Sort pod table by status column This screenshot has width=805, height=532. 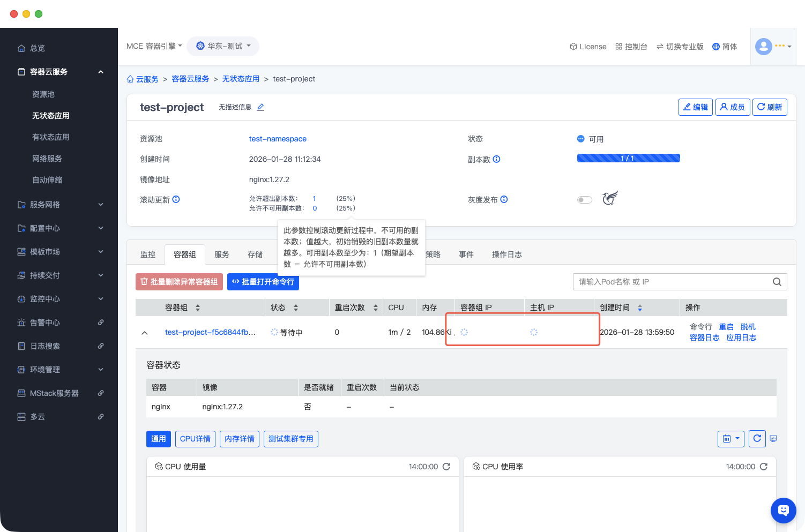pyautogui.click(x=295, y=308)
